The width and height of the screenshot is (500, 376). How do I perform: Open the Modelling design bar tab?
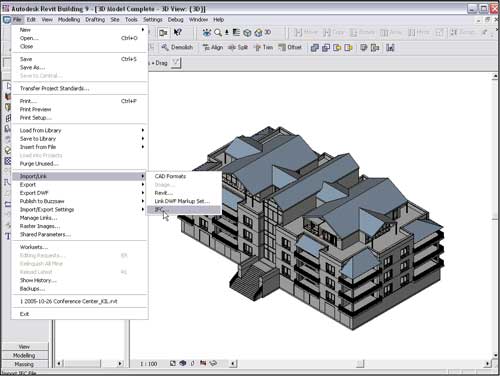24,355
